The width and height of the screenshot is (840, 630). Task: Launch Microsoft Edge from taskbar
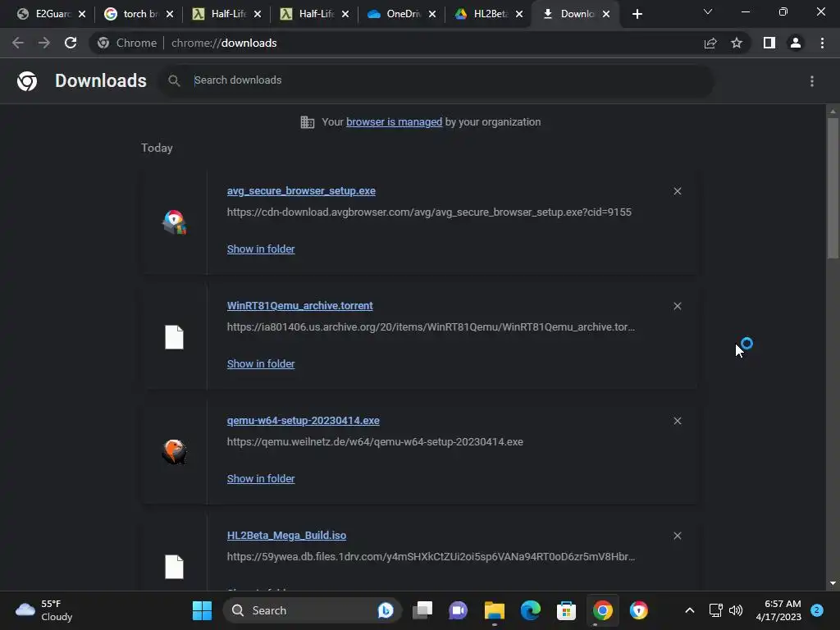(x=531, y=610)
